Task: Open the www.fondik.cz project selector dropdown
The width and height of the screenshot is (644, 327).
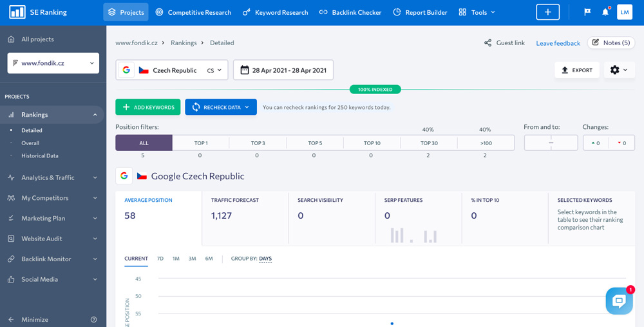Action: click(53, 63)
